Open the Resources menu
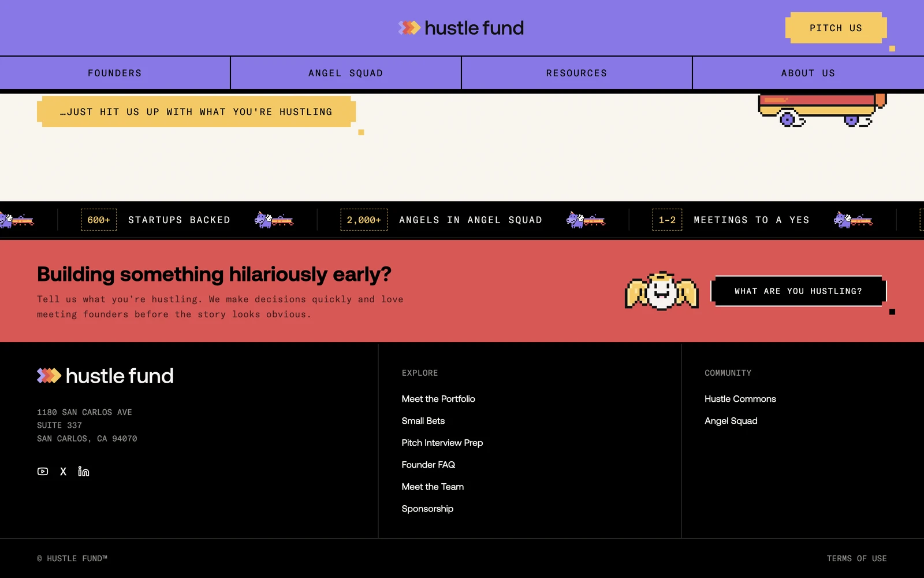Image resolution: width=924 pixels, height=578 pixels. pyautogui.click(x=577, y=73)
